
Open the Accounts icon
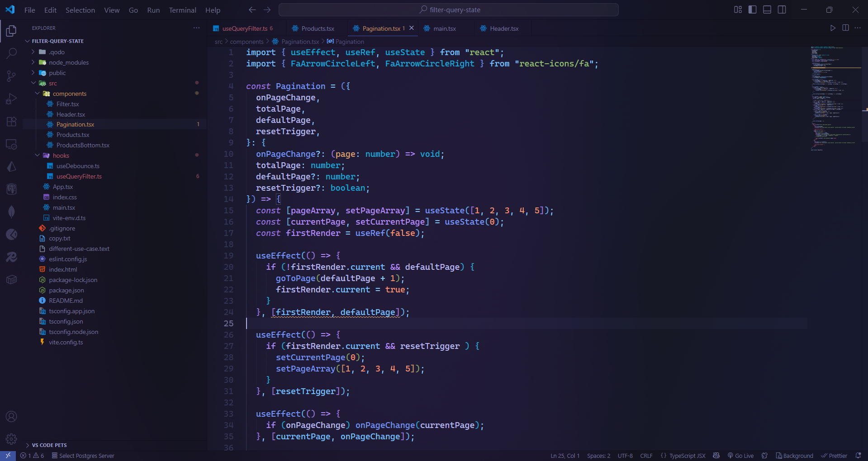tap(11, 416)
